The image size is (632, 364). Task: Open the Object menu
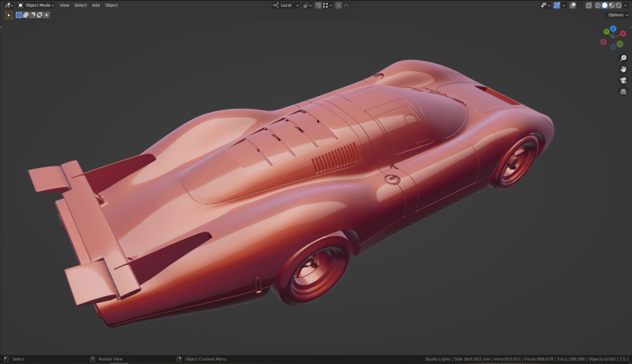point(111,5)
